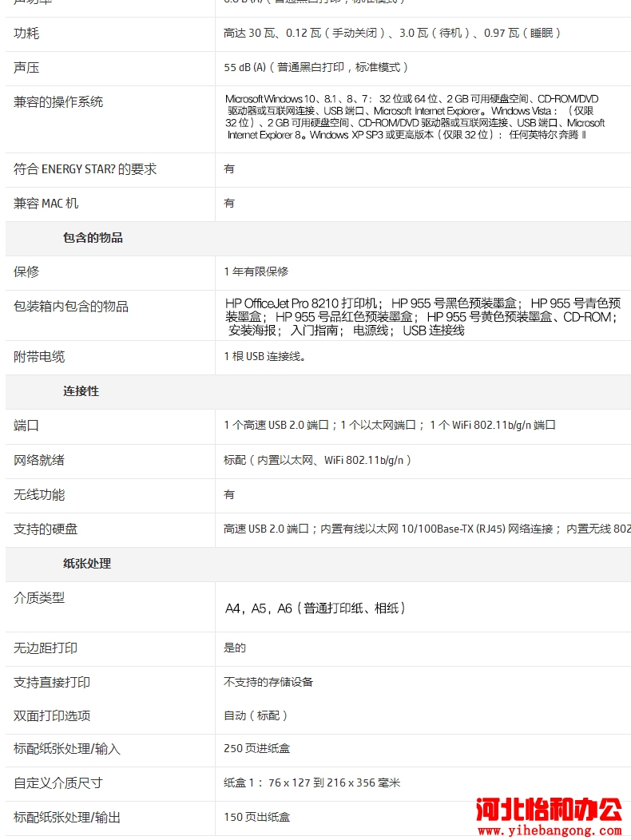Select the 包装箱内包含的物品 label
631x840 pixels.
[71, 307]
